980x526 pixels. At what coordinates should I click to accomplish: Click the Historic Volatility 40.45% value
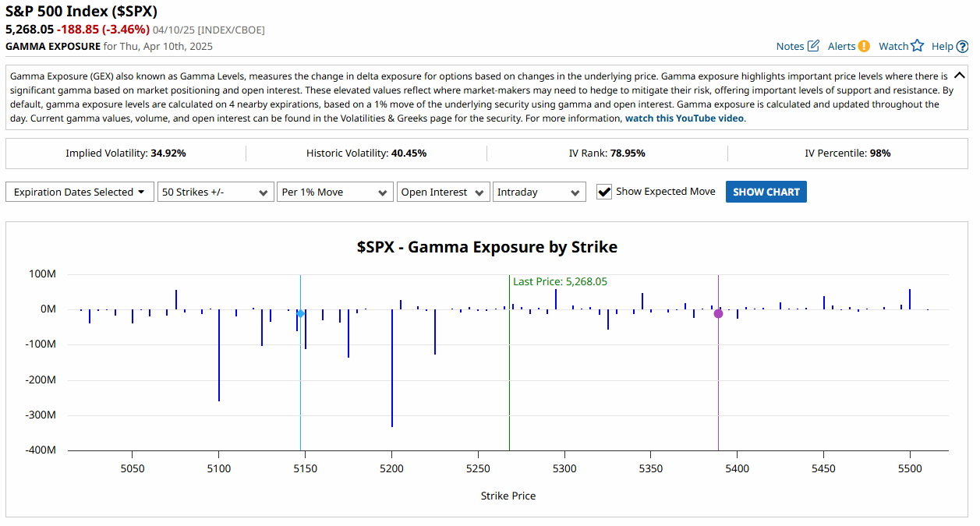(408, 154)
